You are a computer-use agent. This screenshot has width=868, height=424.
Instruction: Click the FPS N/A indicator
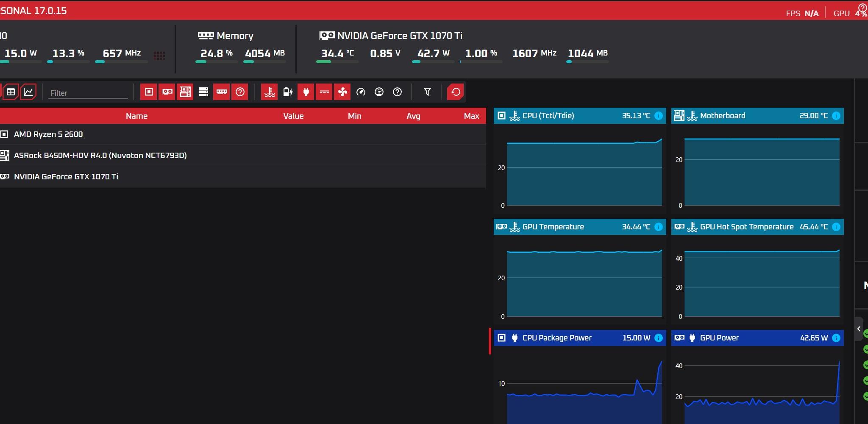[x=802, y=14]
